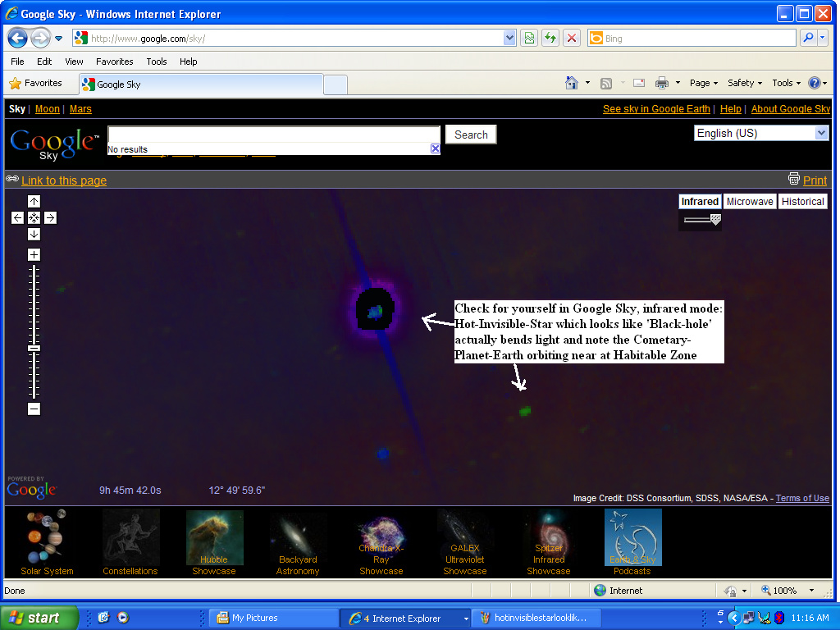Image resolution: width=840 pixels, height=630 pixels.
Task: Click the Search button
Action: pyautogui.click(x=471, y=135)
